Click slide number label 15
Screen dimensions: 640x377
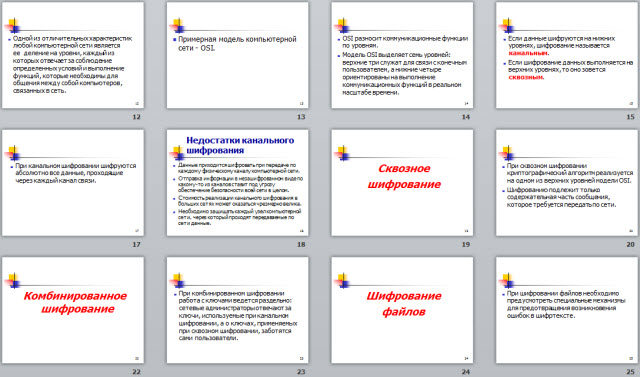click(631, 117)
